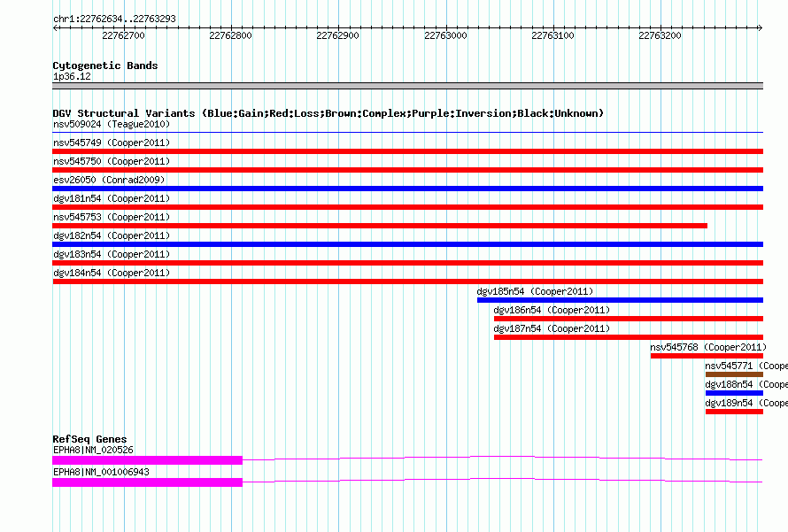
Task: Open the EPHA8|NM_001006943 transcript label
Action: [x=101, y=472]
